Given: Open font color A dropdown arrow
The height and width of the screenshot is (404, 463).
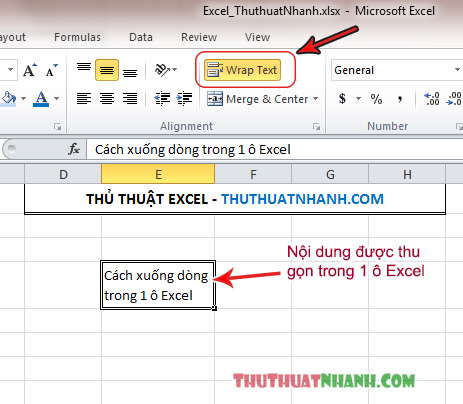Looking at the screenshot, I should [x=57, y=98].
